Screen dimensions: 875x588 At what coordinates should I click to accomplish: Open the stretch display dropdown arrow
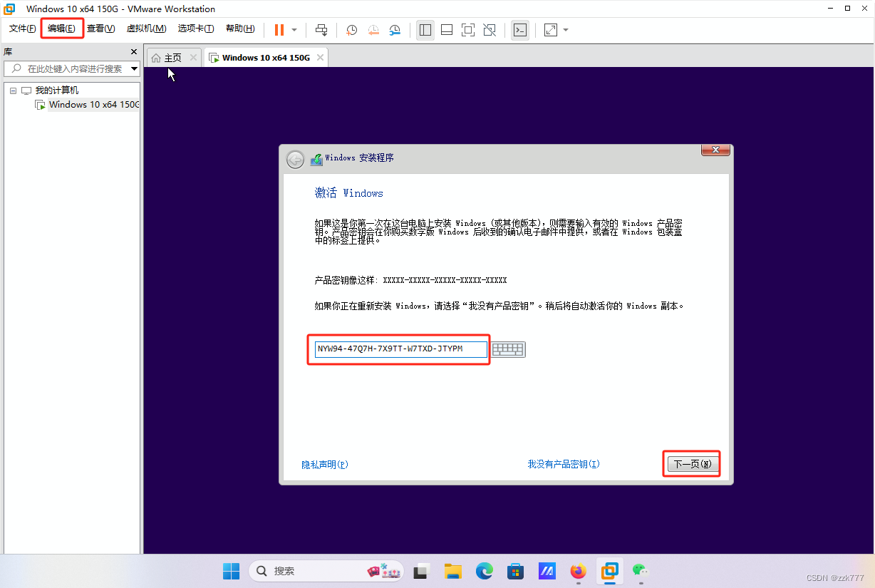(566, 30)
